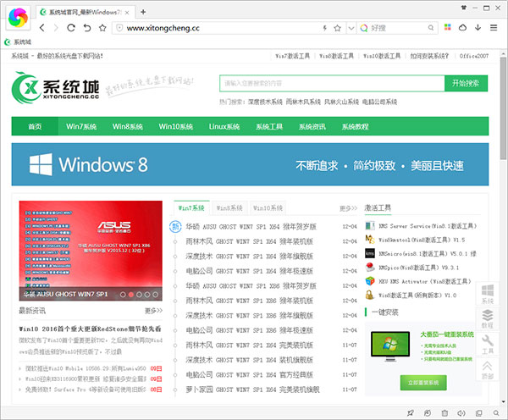Expand the address bar history dropdown
This screenshot has width=508, height=420.
click(x=351, y=28)
